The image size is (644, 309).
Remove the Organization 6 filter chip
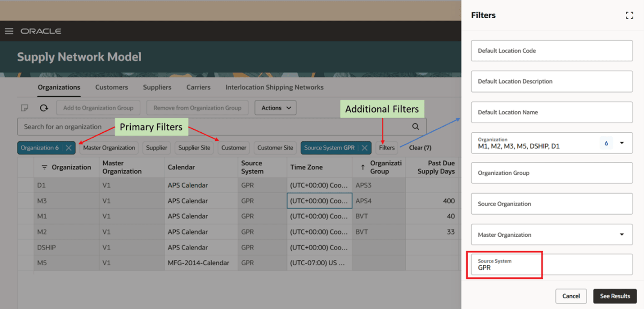[68, 148]
